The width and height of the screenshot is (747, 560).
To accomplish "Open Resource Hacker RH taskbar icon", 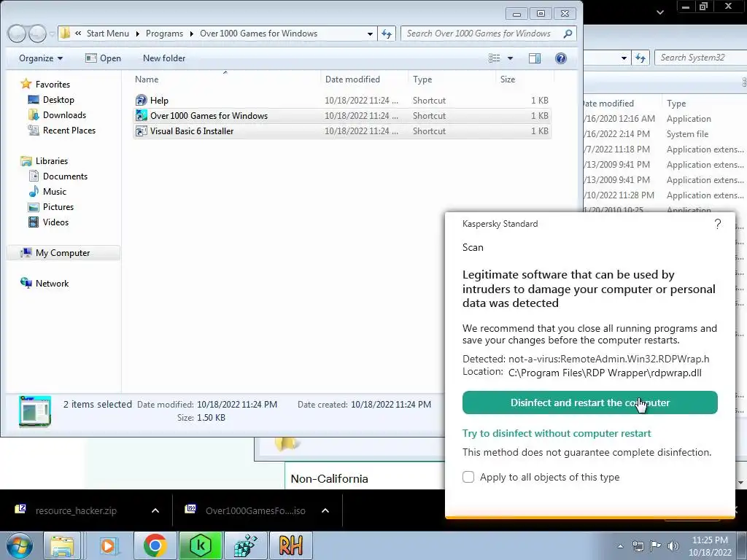I will point(291,545).
